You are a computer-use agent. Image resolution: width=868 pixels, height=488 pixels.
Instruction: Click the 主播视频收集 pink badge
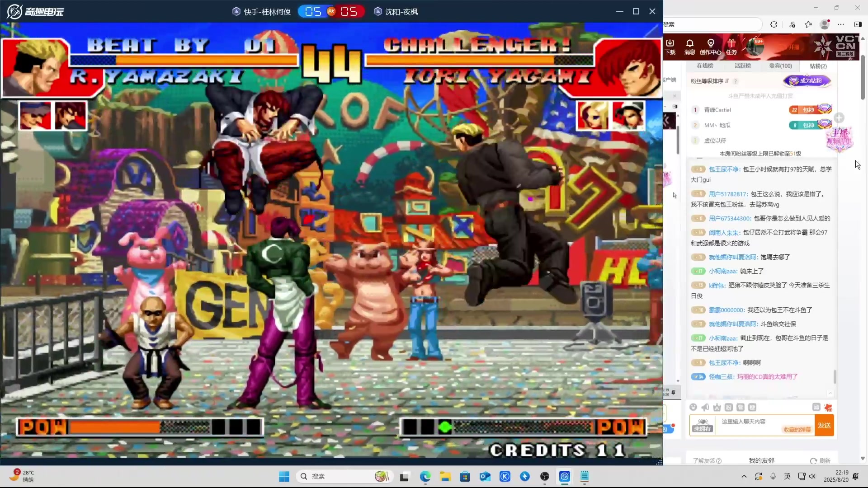(840, 139)
